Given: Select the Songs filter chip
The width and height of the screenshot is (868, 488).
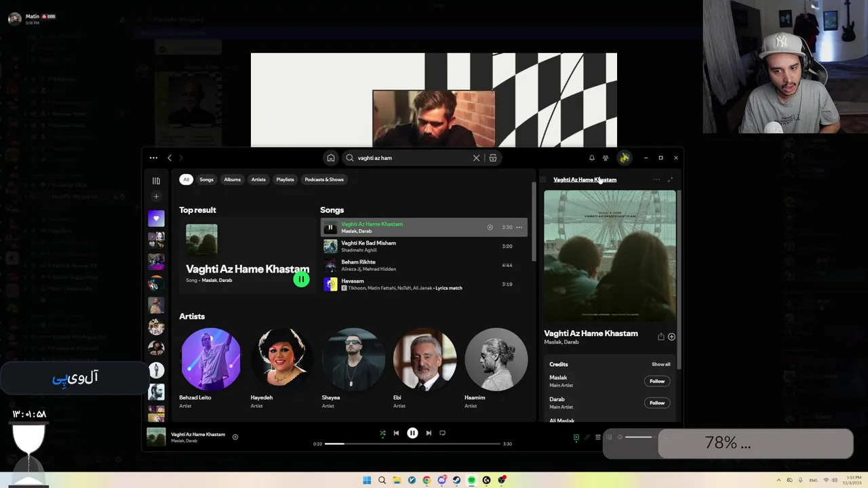Looking at the screenshot, I should point(206,180).
